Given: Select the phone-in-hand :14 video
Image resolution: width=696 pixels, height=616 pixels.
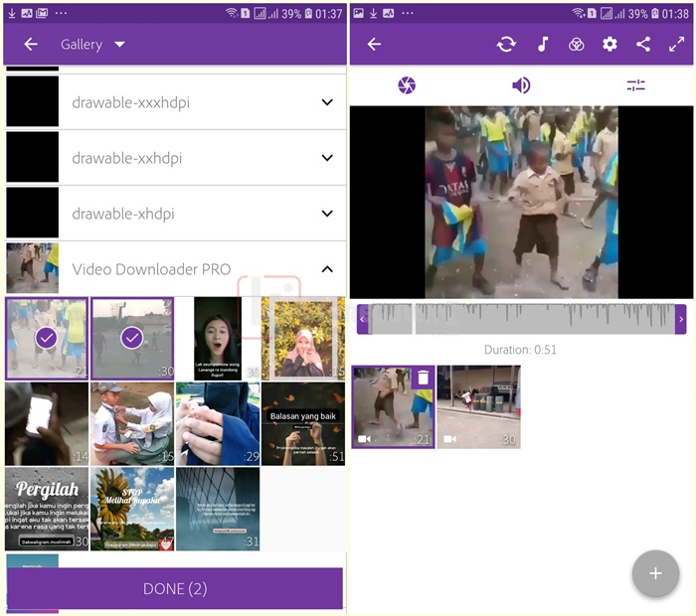Looking at the screenshot, I should tap(47, 424).
